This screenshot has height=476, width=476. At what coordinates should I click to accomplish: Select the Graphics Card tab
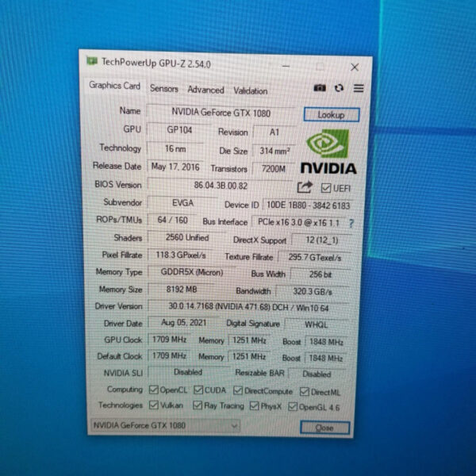(x=114, y=86)
